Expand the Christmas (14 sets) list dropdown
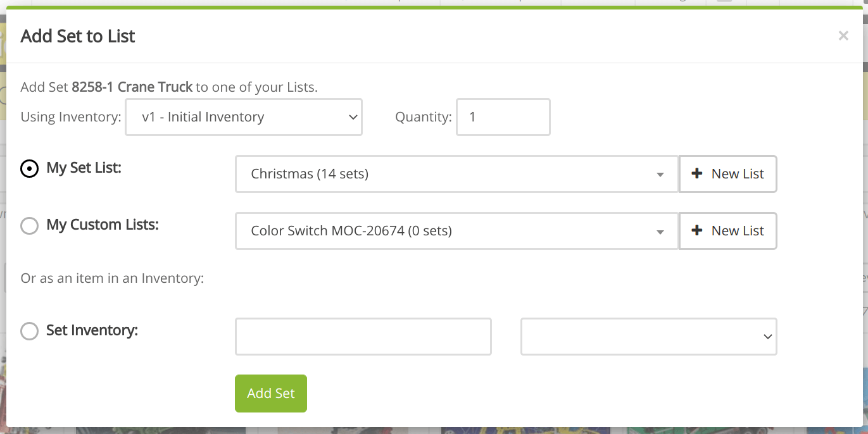The height and width of the screenshot is (434, 868). coord(456,174)
